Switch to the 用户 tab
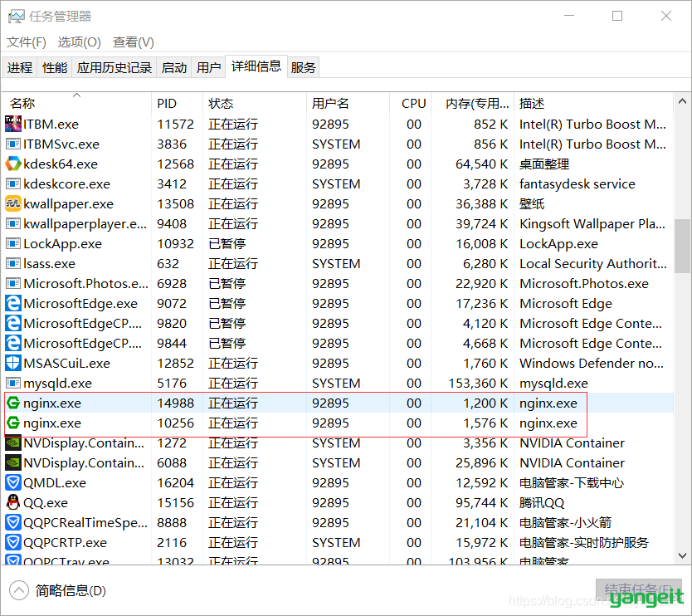This screenshot has height=616, width=692. (x=208, y=67)
